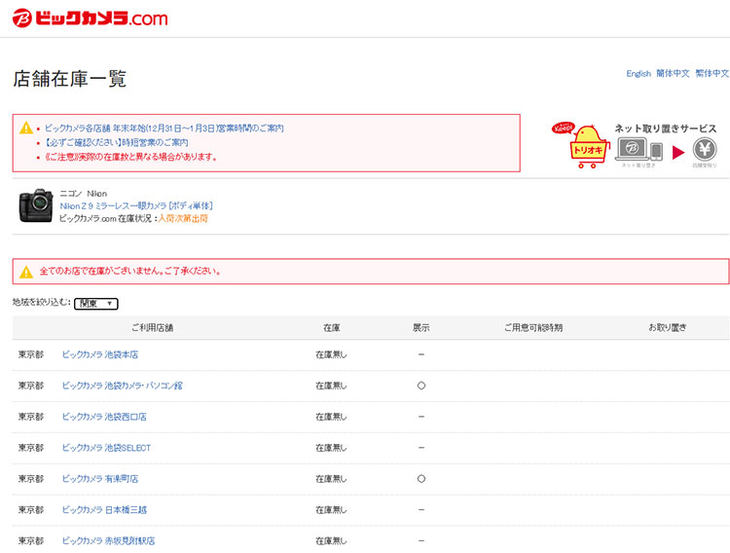Viewport: 730px width, 553px height.
Task: Open ビックカメラ 有楽町店 store link
Action: pyautogui.click(x=100, y=479)
